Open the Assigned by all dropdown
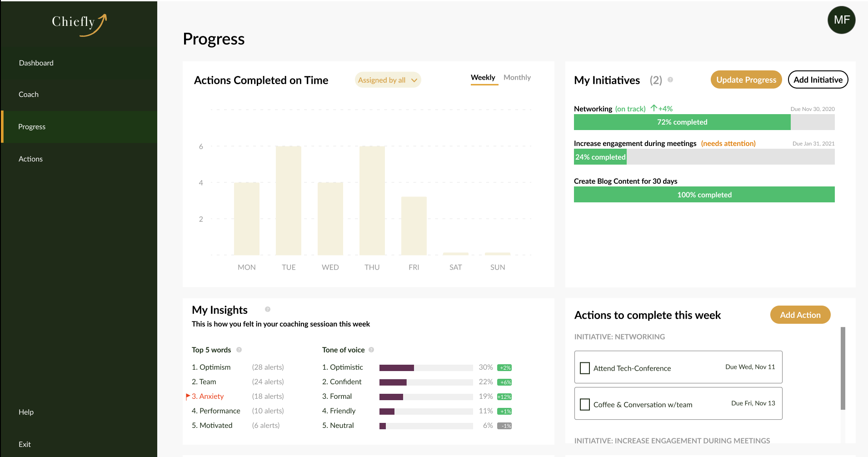 (388, 80)
